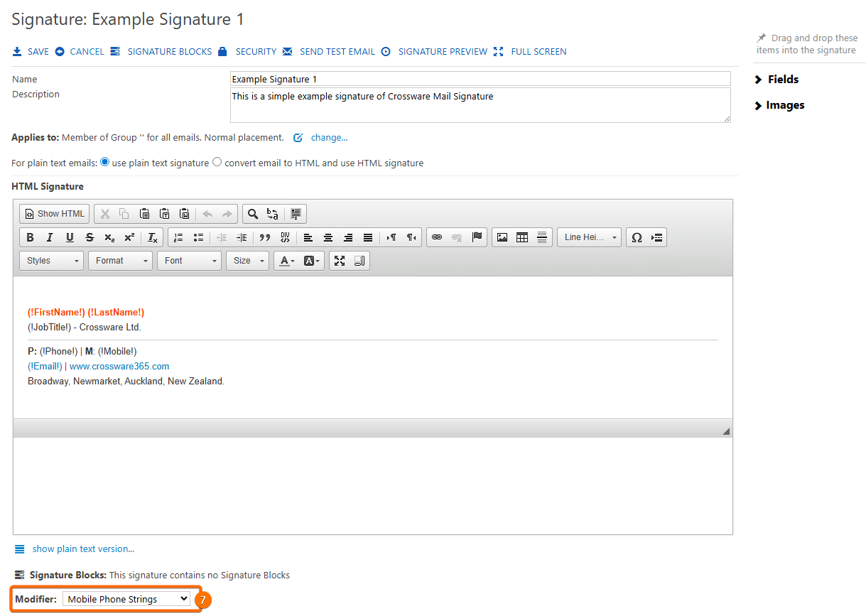Maximize the editor area
Viewport: 866px width, 616px height.
click(340, 261)
